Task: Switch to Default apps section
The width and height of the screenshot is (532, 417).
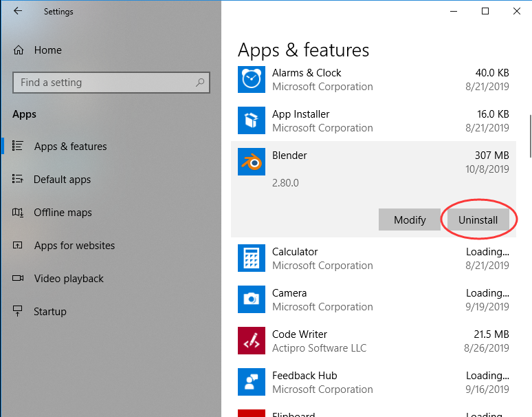Action: click(x=62, y=180)
